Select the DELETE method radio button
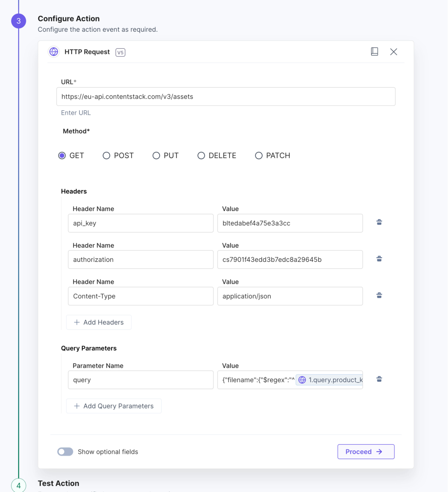The height and width of the screenshot is (492, 448). pos(201,155)
